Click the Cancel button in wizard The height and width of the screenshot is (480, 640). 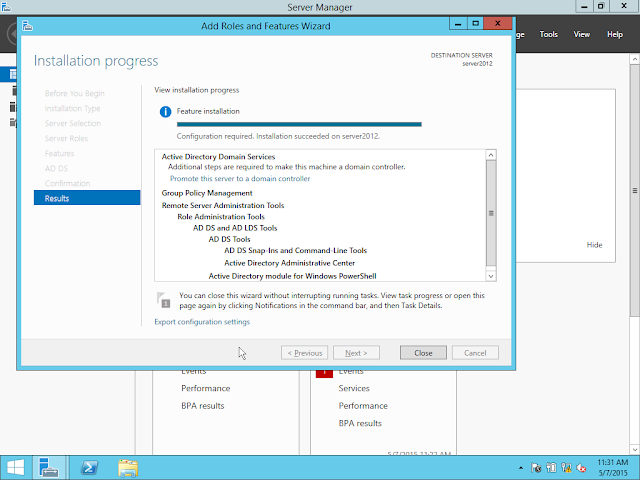(x=475, y=353)
